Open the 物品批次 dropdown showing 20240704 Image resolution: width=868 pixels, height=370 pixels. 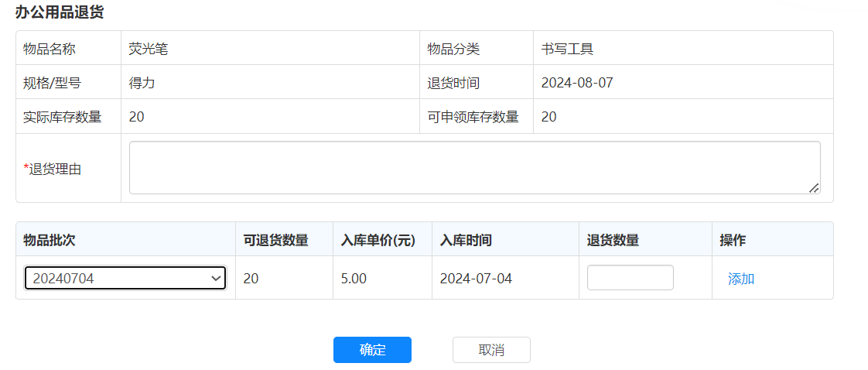tap(125, 279)
